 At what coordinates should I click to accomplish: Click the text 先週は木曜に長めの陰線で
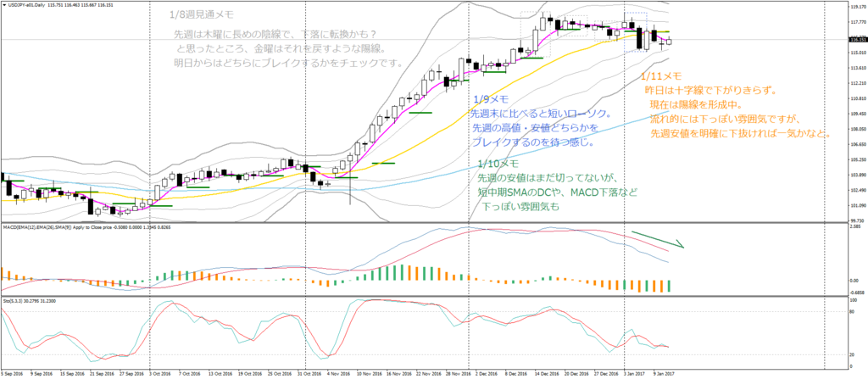click(x=232, y=35)
